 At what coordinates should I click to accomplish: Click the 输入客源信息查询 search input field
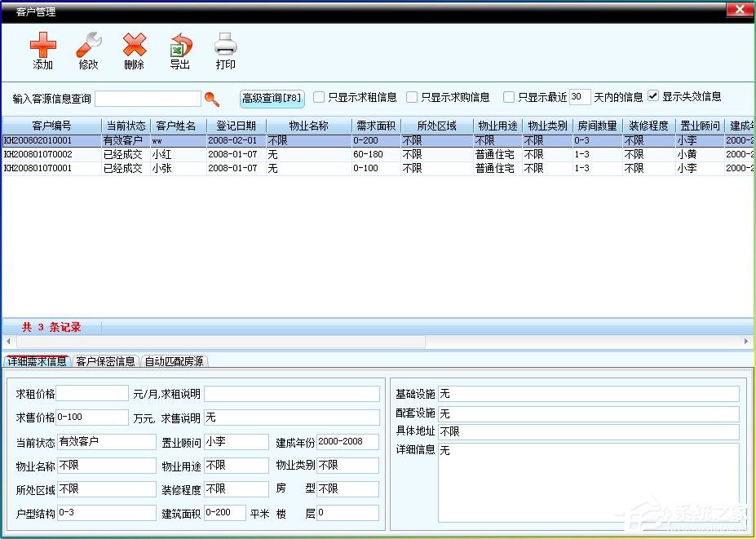pyautogui.click(x=148, y=99)
